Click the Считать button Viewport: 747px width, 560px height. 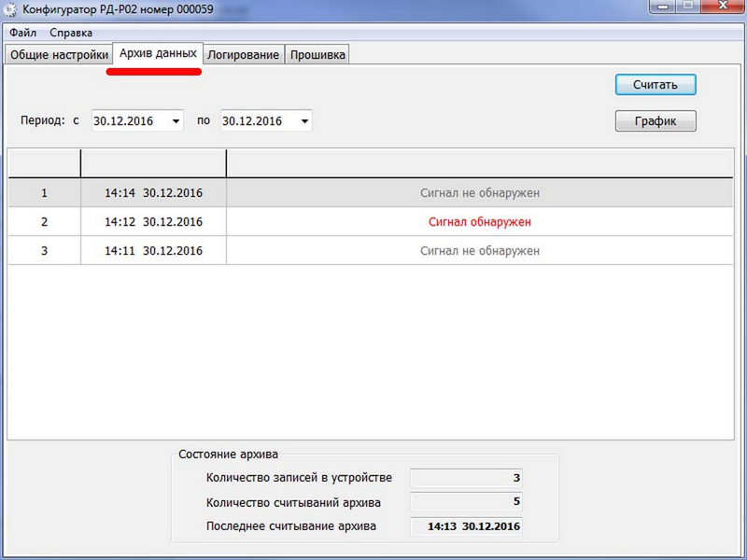[655, 85]
